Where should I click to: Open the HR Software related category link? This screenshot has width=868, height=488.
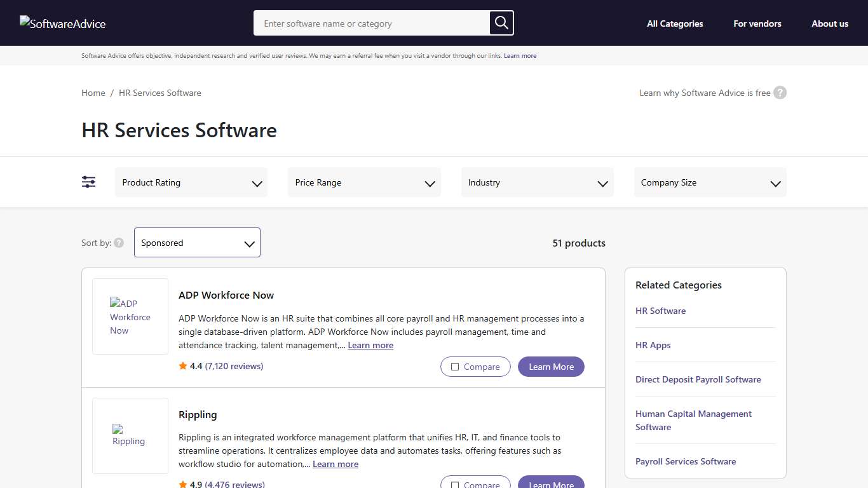point(660,311)
